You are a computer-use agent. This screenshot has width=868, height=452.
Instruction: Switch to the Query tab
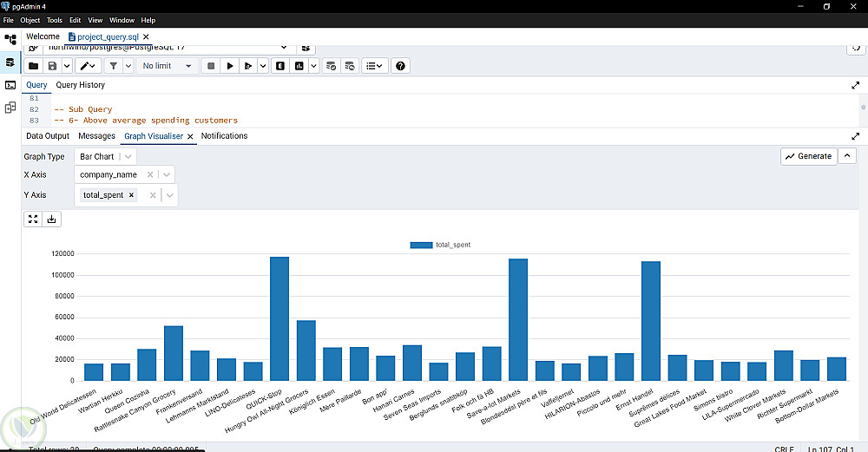click(x=36, y=85)
